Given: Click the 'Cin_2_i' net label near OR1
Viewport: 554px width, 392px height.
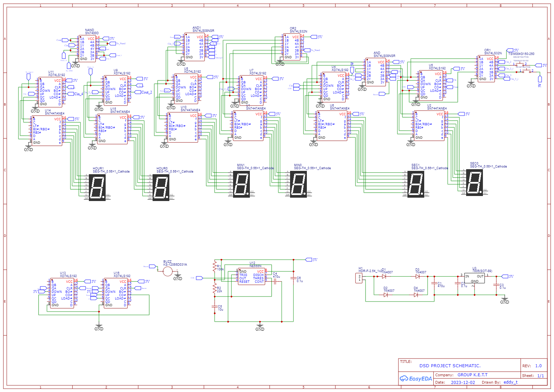Looking at the screenshot, I should (509, 69).
